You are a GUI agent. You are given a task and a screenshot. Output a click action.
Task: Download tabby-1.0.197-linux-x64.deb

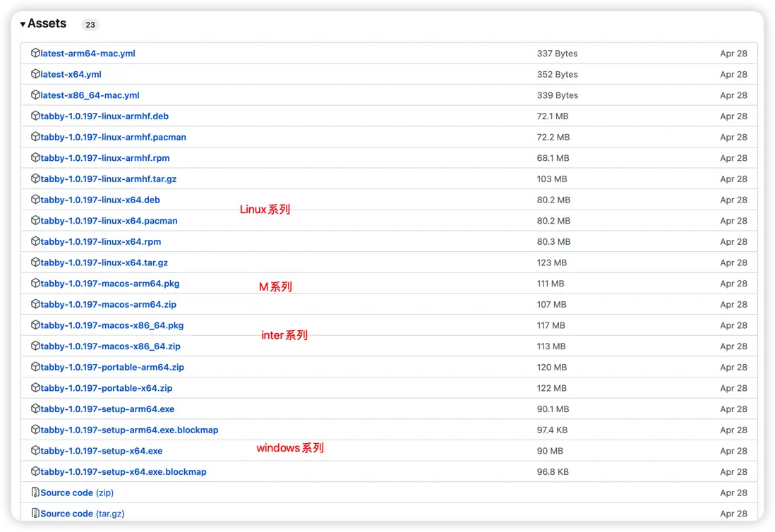coord(100,200)
